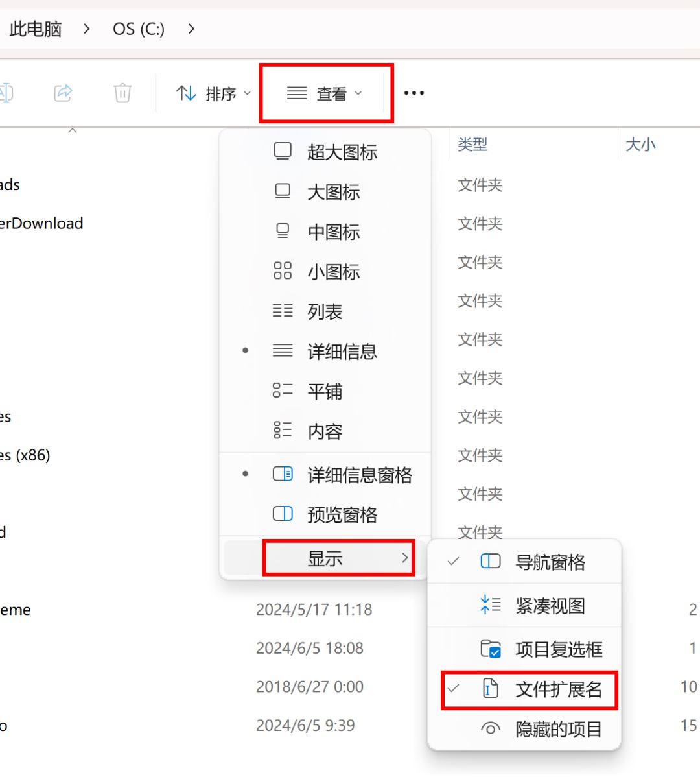The width and height of the screenshot is (700, 777).
Task: Navigate to OS (C:) in the breadcrumb
Action: [x=137, y=29]
